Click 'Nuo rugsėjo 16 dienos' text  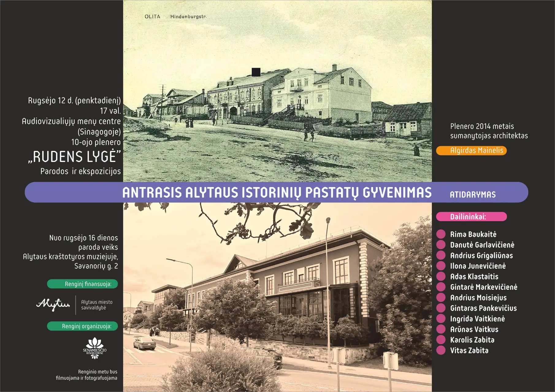pos(84,238)
